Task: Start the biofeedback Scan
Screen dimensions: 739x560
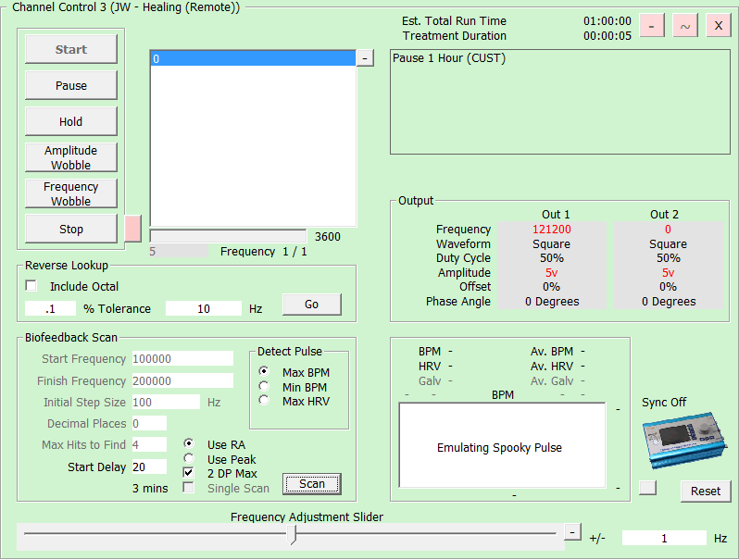Action: 312,483
